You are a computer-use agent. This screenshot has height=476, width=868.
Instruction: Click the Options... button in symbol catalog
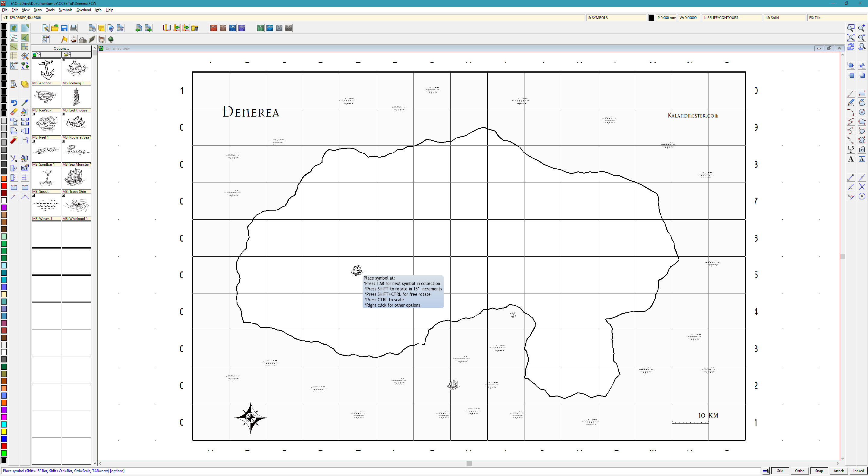(61, 48)
